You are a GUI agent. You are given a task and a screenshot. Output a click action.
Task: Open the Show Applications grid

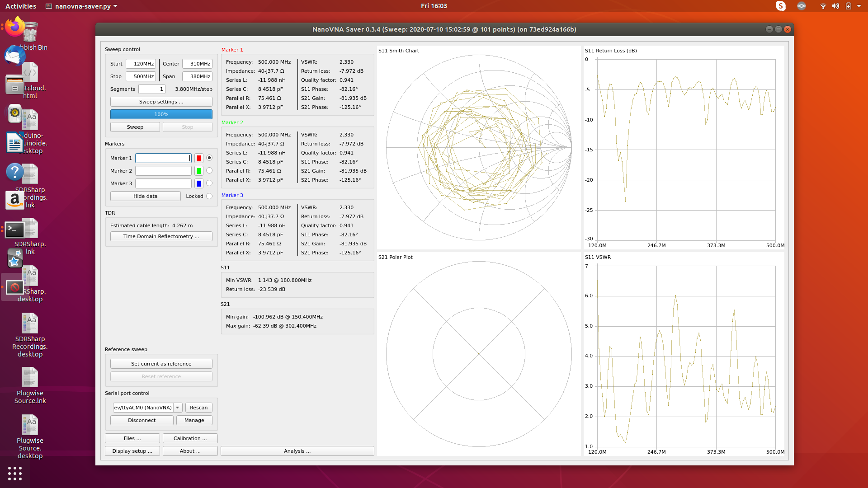15,474
